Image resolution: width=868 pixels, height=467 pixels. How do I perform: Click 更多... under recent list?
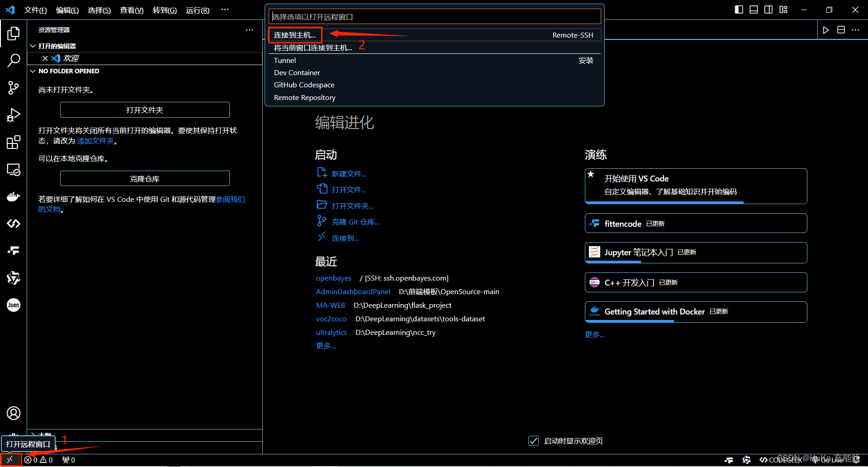coord(326,346)
